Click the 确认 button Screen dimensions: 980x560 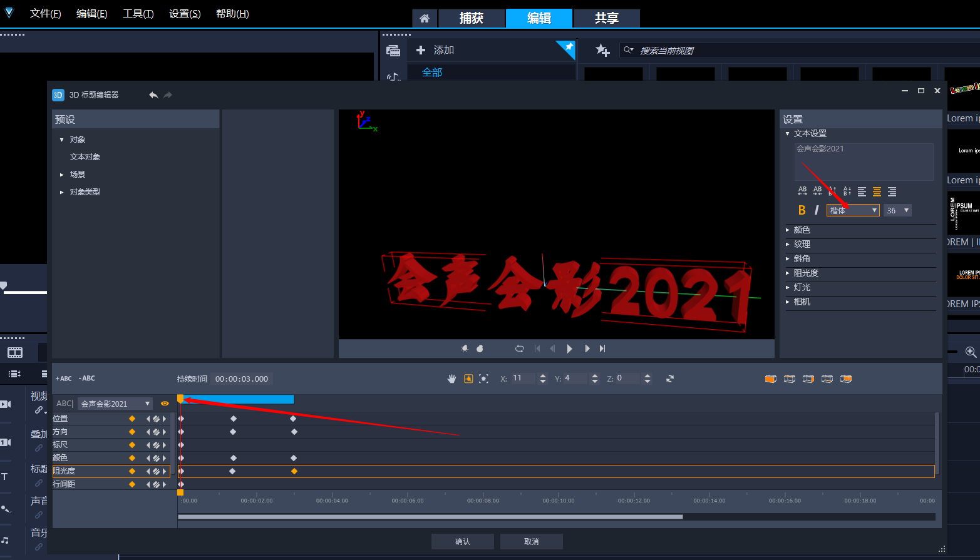(462, 541)
